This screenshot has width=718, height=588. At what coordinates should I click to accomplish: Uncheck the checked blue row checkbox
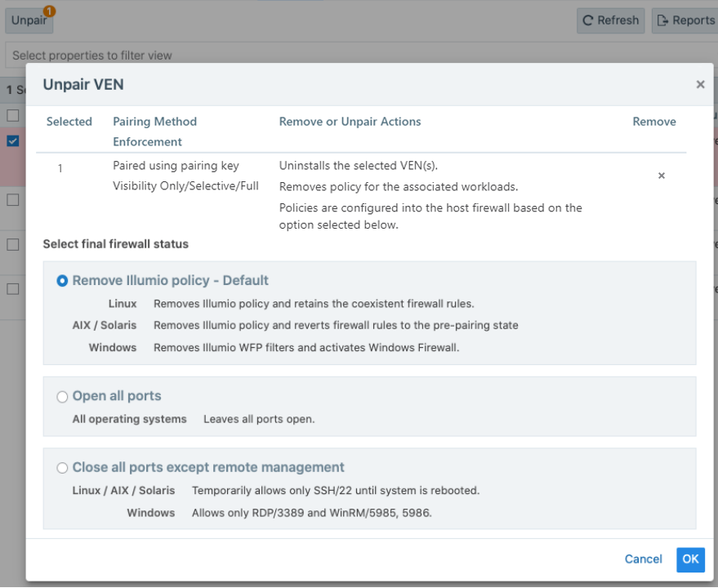click(13, 140)
